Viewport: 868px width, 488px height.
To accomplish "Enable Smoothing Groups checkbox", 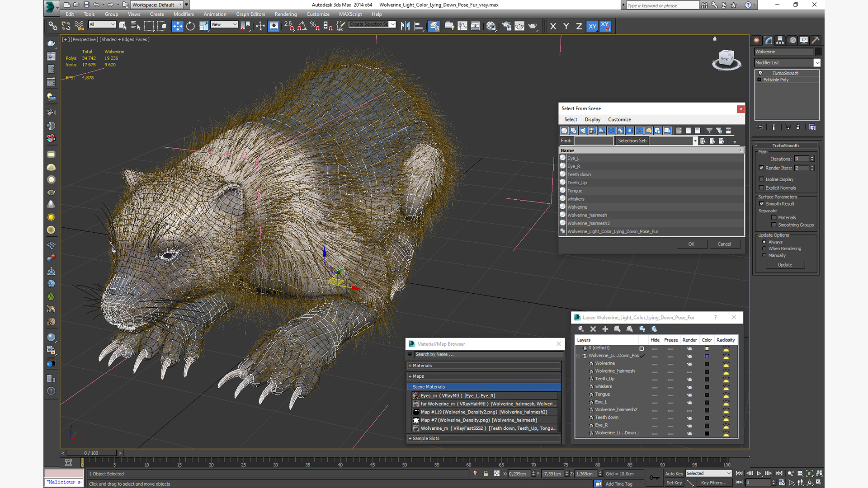I will coord(774,225).
